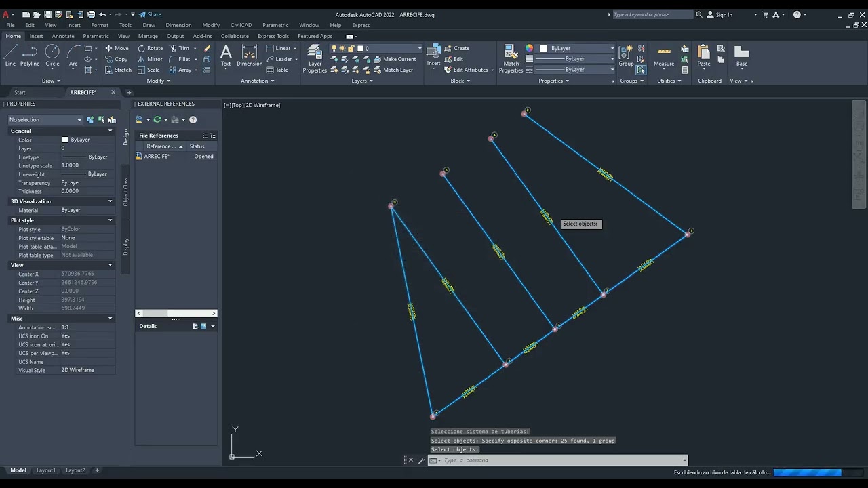Select the Polyline tool

coord(30,56)
